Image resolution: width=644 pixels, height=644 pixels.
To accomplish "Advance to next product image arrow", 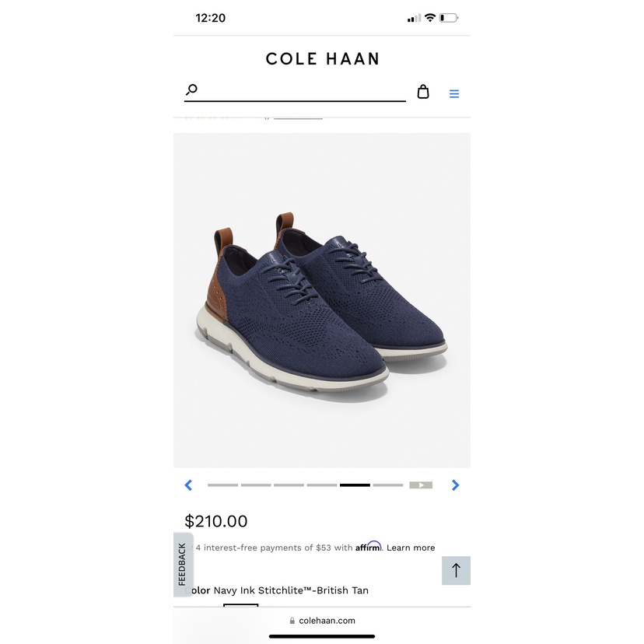I will [455, 485].
